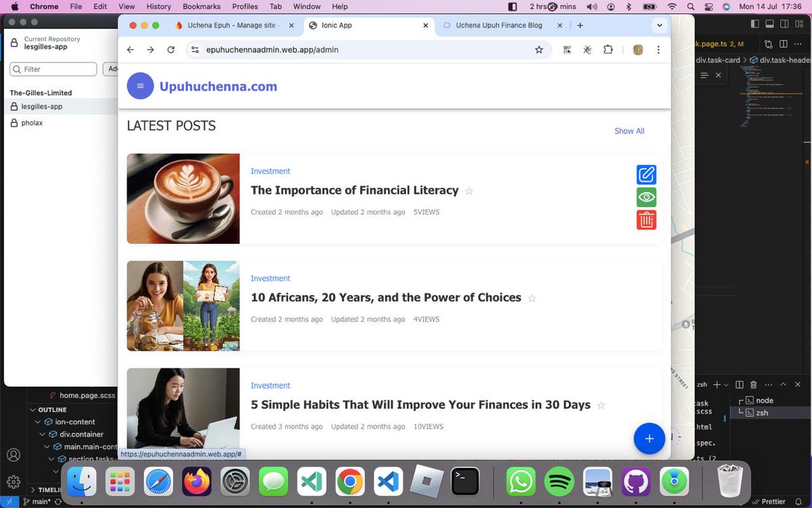The image size is (812, 508).
Task: Open GitHub Desktop from the Dock
Action: (636, 482)
